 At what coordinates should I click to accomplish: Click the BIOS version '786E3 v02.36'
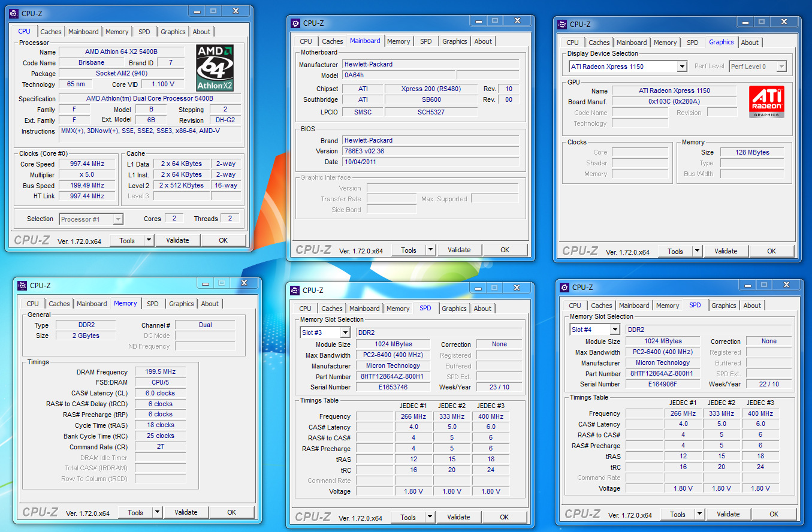click(430, 151)
